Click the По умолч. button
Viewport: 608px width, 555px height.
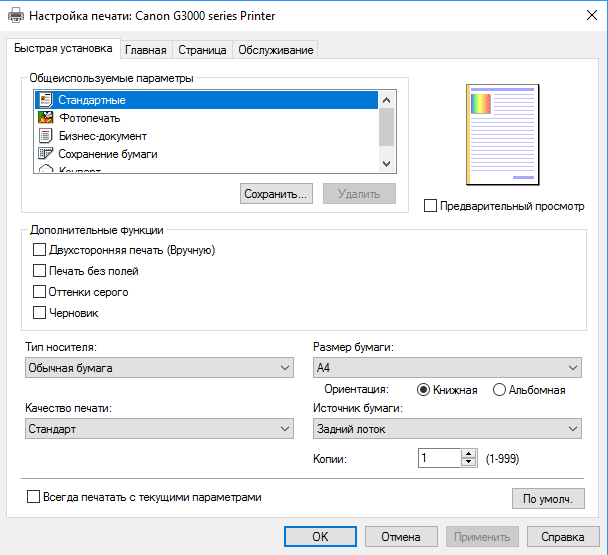click(x=548, y=498)
